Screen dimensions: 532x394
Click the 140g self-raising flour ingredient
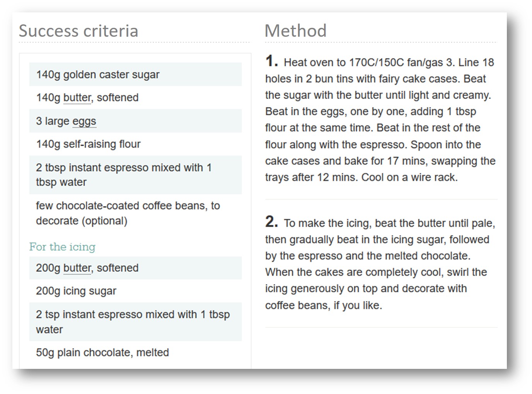(x=88, y=144)
